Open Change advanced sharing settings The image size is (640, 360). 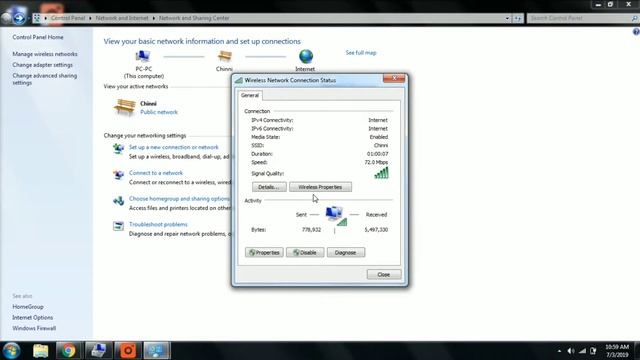click(44, 79)
